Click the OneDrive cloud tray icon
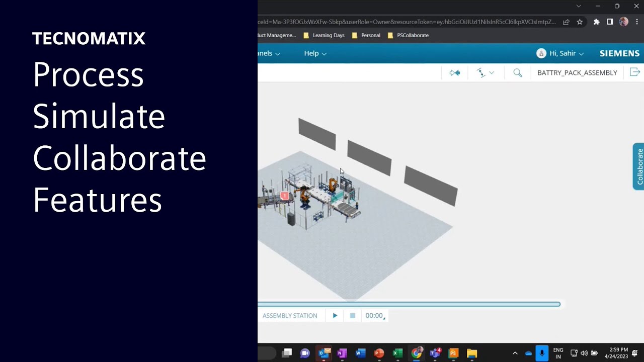This screenshot has width=644, height=362. click(528, 353)
